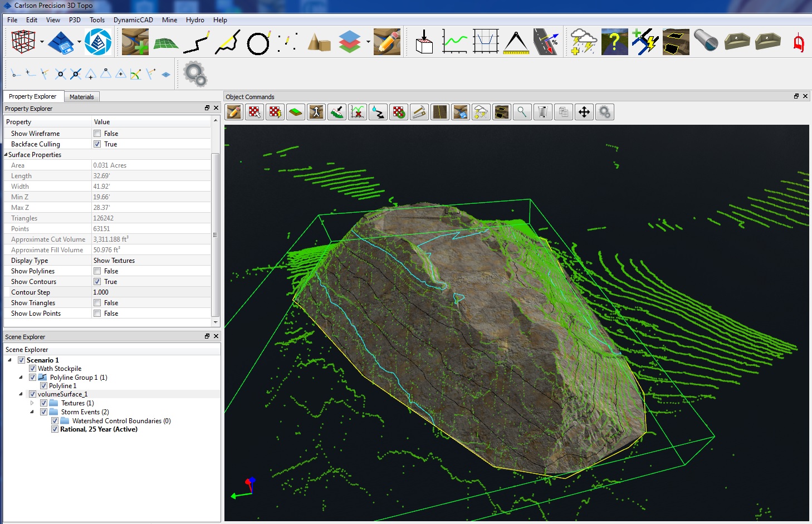The image size is (812, 524).
Task: Click the green grid surface icon
Action: [165, 43]
